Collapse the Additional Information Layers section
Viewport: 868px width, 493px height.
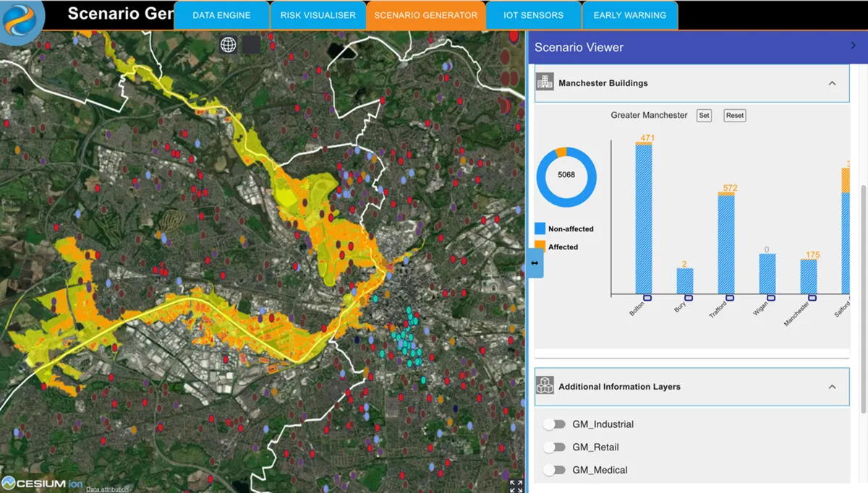tap(832, 387)
